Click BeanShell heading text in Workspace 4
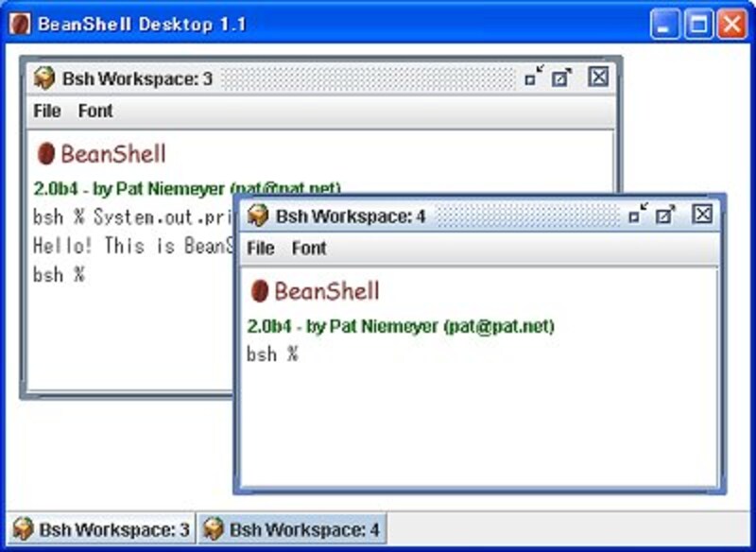The height and width of the screenshot is (552, 756). [327, 291]
